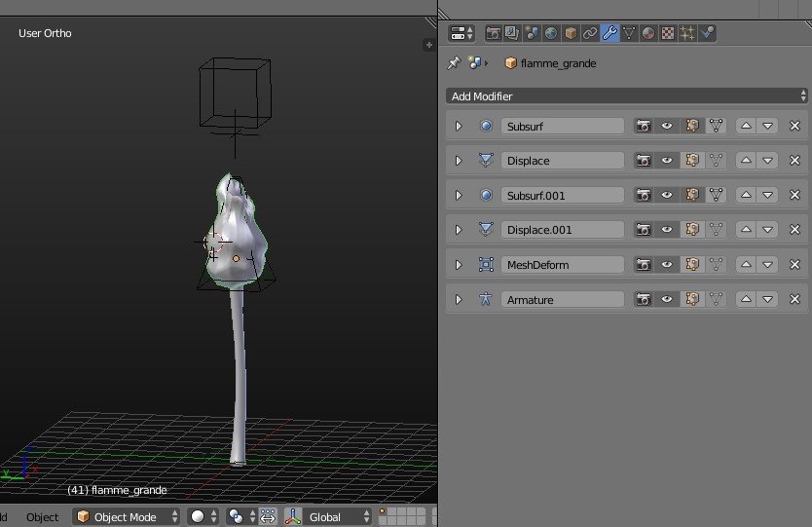Screen dimensions: 812x527
Task: Click the scene layer buttons grid
Action: pos(402,516)
